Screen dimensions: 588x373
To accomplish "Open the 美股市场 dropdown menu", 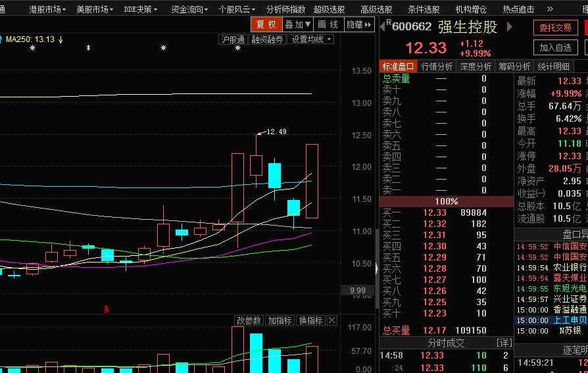I will (x=95, y=9).
